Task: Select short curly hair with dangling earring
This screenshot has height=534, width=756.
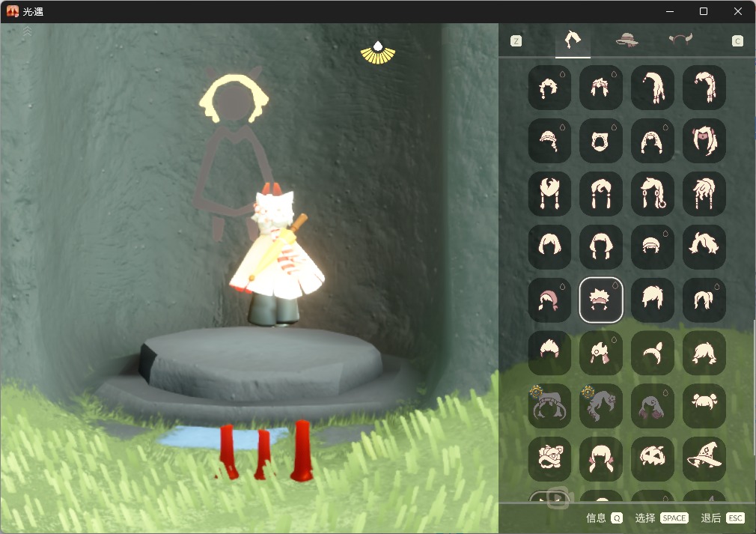Action: click(x=549, y=88)
